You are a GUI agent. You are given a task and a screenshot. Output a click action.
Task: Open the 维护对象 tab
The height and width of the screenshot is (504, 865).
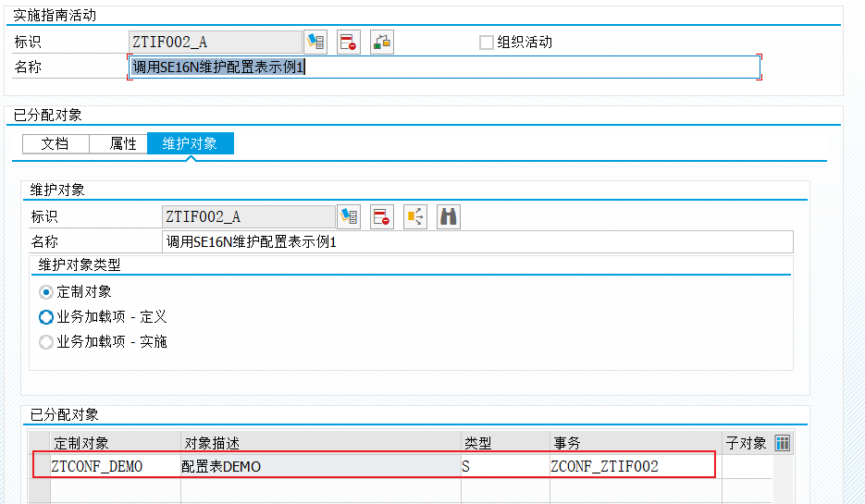pyautogui.click(x=191, y=144)
